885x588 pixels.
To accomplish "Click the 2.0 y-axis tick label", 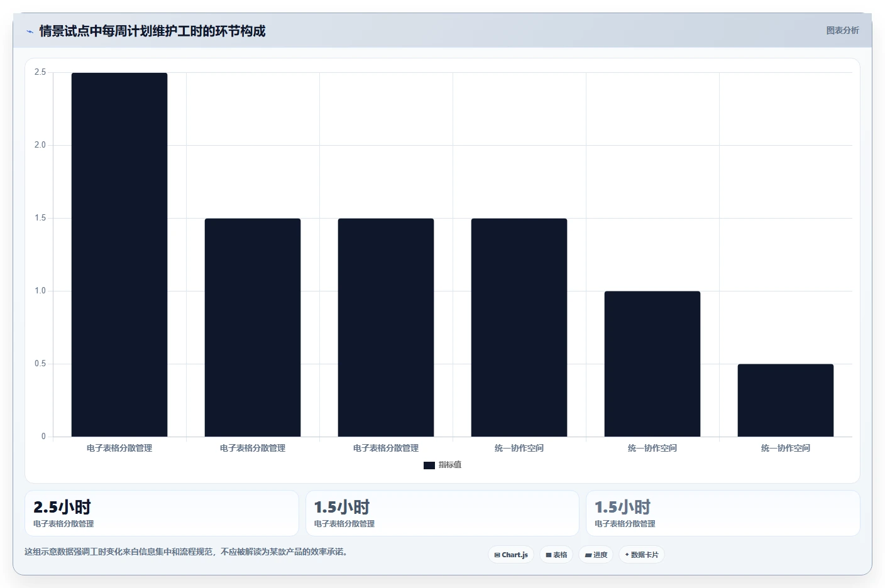I will 40,145.
